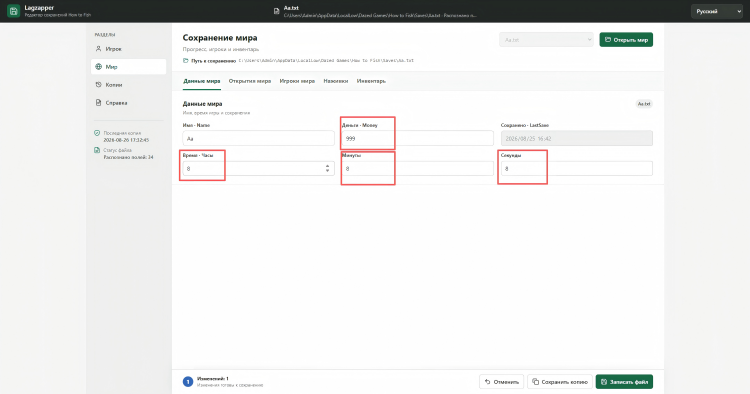Click the document icon beside Справка

tap(99, 103)
